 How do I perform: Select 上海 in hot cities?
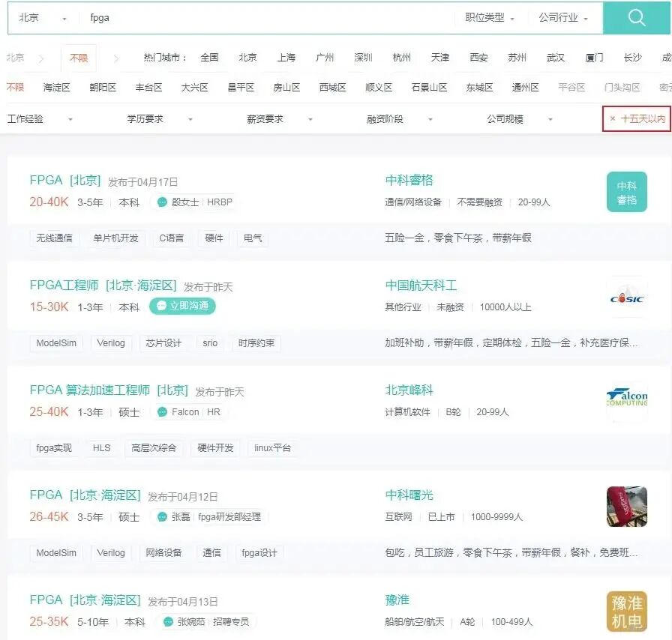pyautogui.click(x=286, y=58)
